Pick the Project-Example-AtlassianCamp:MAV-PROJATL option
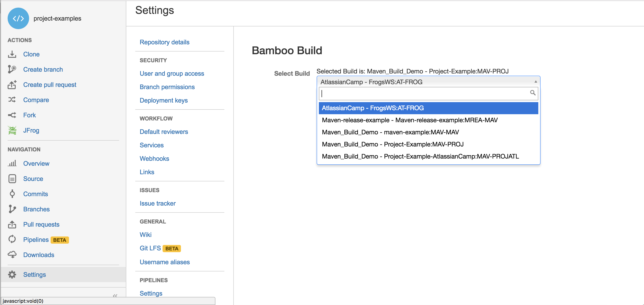 point(420,156)
